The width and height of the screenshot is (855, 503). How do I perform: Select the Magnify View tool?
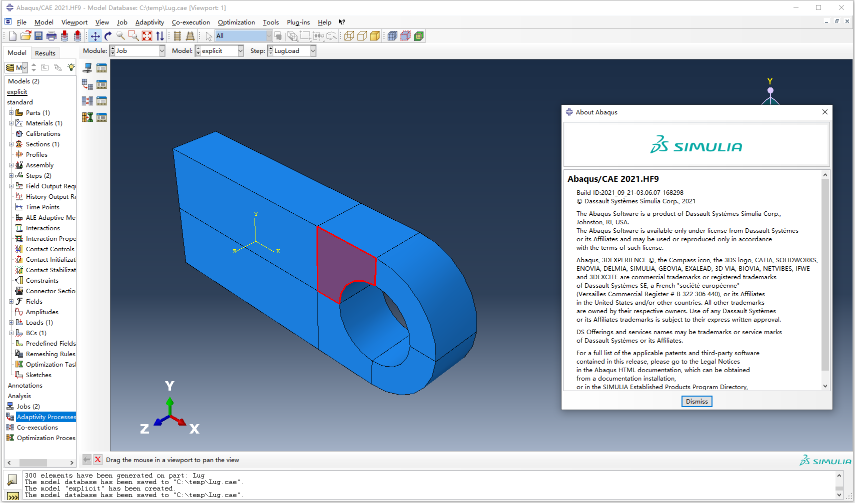[121, 36]
